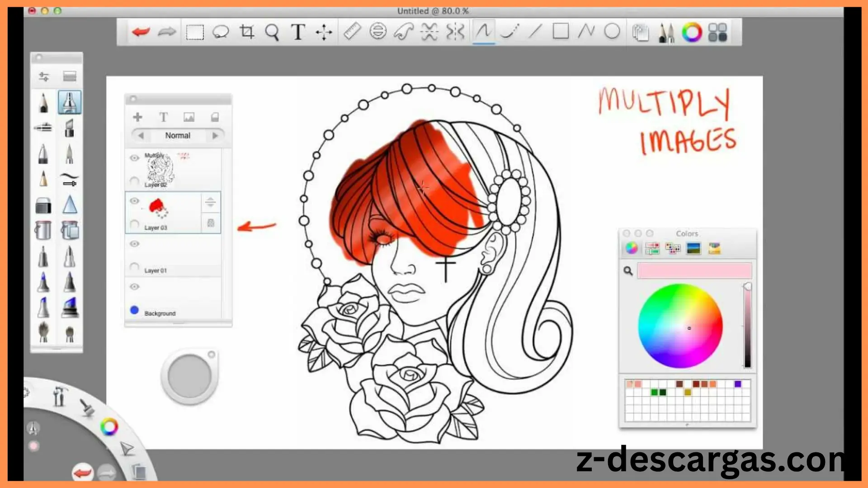Open the Brush palette from top toolbar
The height and width of the screenshot is (488, 868).
[x=666, y=33]
